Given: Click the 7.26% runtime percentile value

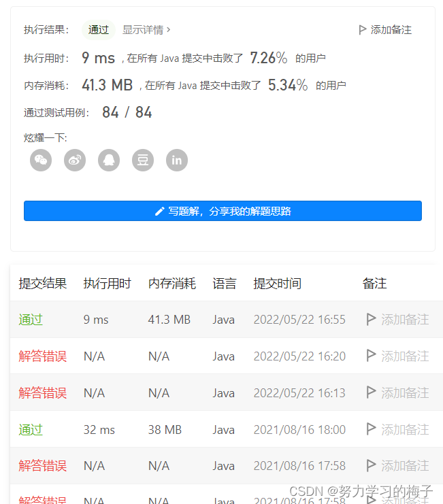Looking at the screenshot, I should coord(269,58).
